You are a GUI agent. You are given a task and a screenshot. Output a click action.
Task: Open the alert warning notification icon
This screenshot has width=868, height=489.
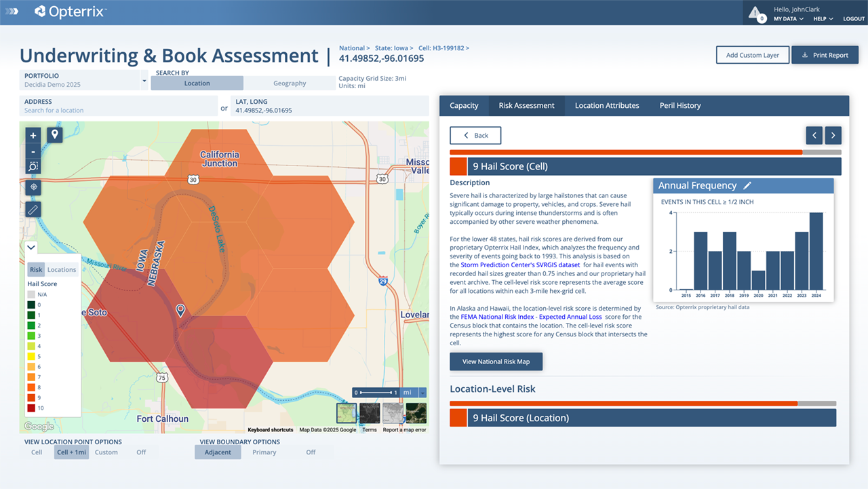point(757,13)
